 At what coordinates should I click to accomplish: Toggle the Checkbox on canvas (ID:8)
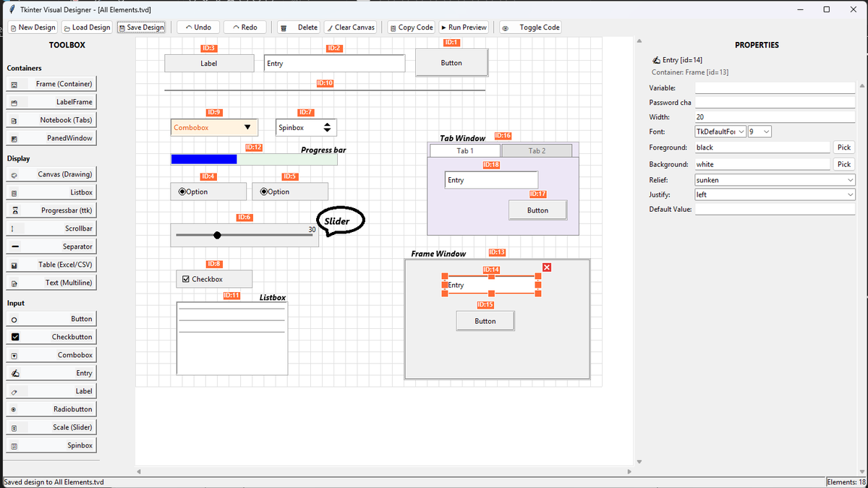pyautogui.click(x=186, y=279)
